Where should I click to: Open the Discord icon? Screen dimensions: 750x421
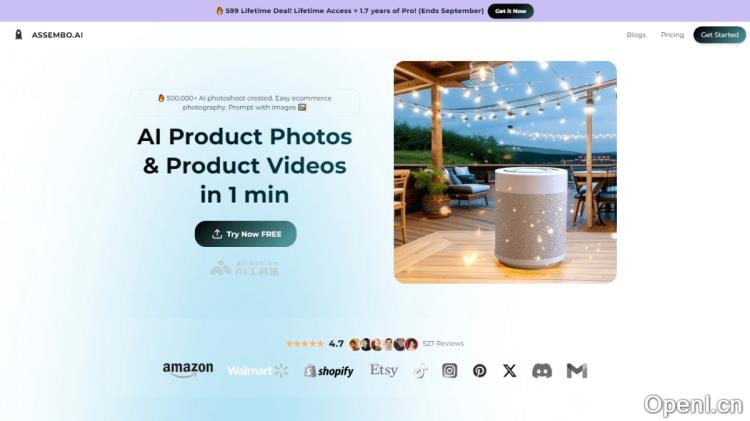point(542,370)
